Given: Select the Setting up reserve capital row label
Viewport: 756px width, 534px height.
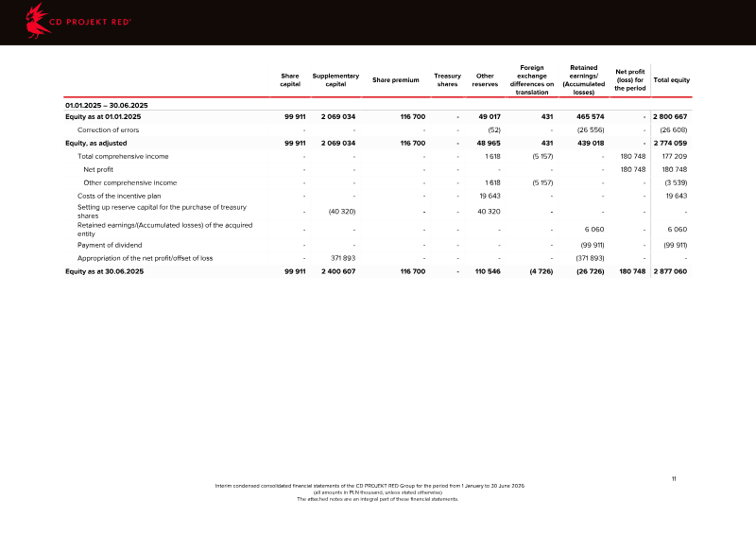Looking at the screenshot, I should (x=162, y=212).
